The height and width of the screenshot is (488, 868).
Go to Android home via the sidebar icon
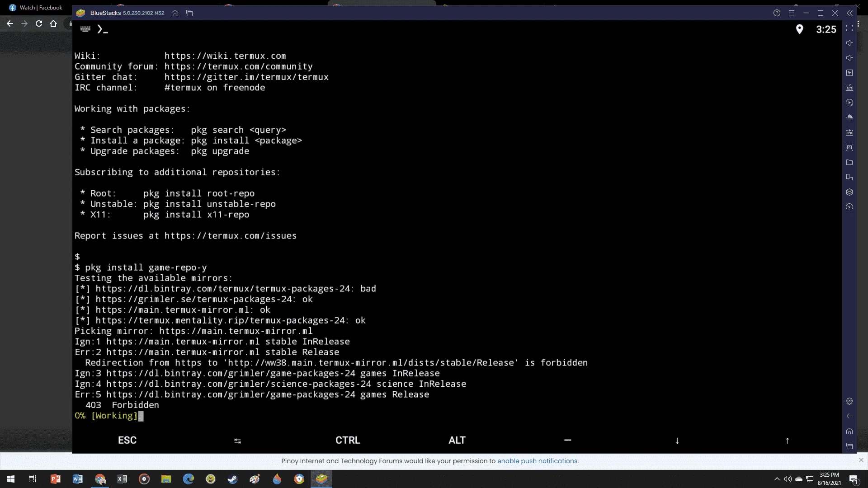849,431
